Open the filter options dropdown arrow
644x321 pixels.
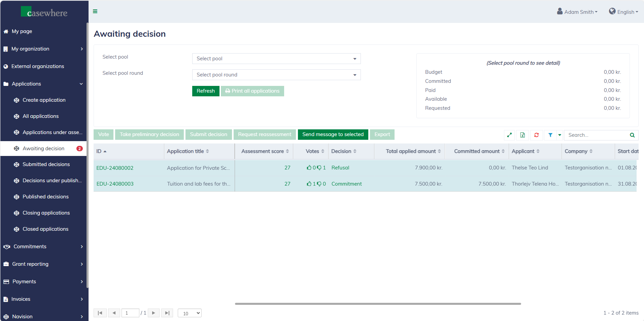coord(560,135)
